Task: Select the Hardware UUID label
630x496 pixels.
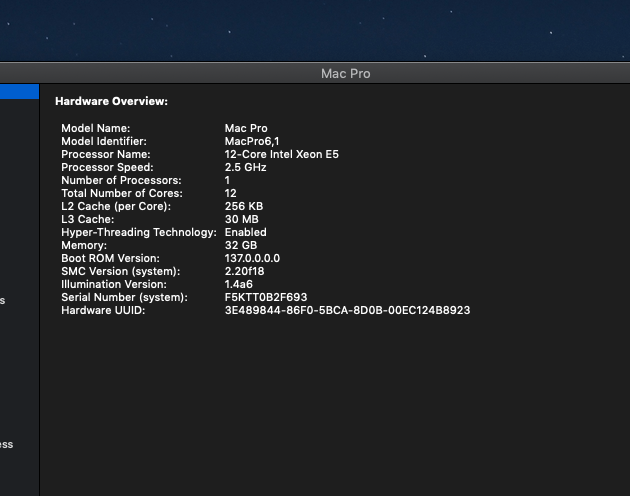Action: tap(103, 310)
